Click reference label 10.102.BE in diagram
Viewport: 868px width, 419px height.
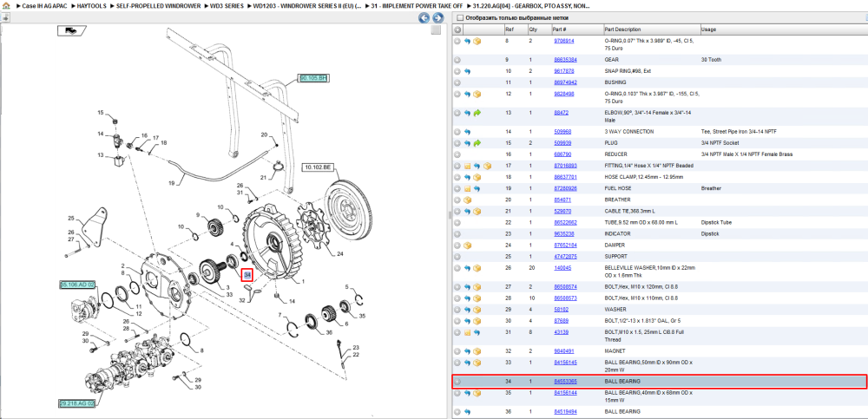(x=317, y=167)
